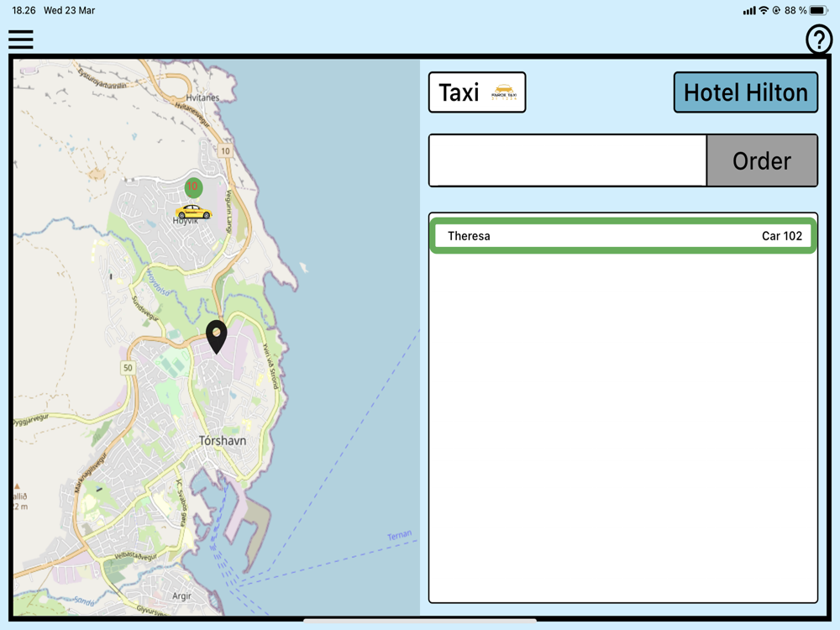The image size is (840, 630).
Task: Tap the route 50 road sign on the map
Action: pos(128,368)
